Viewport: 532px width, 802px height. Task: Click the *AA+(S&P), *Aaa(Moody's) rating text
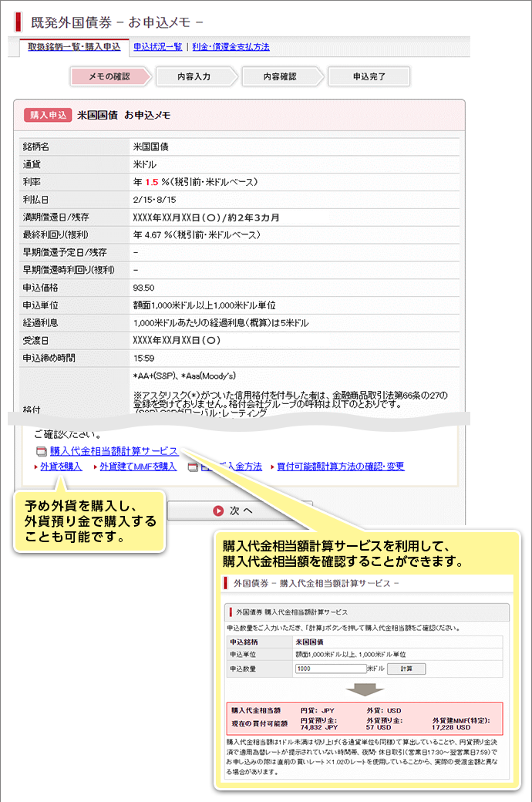click(x=184, y=376)
